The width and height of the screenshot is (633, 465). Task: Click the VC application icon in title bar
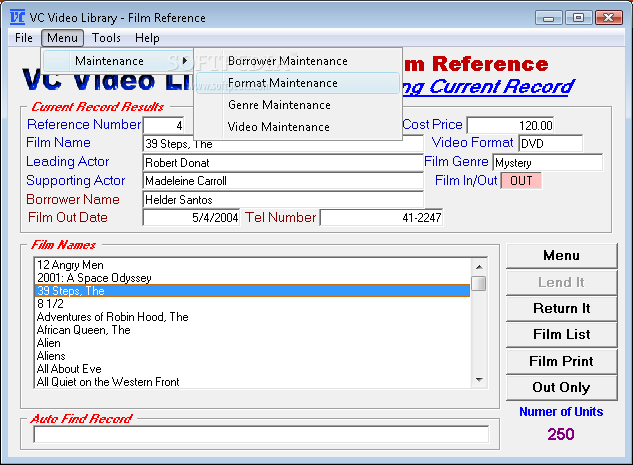point(17,17)
